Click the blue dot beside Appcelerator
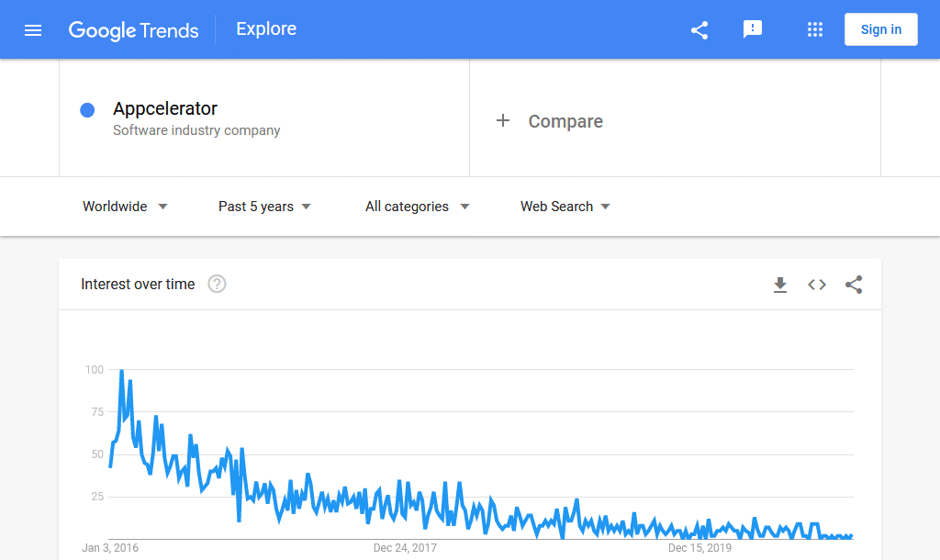This screenshot has height=560, width=940. click(87, 109)
